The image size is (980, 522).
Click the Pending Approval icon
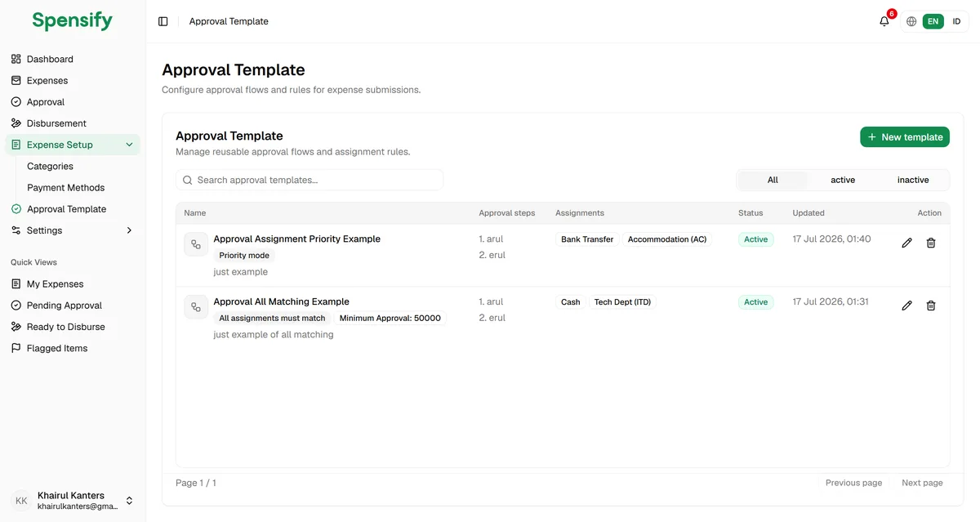[16, 306]
